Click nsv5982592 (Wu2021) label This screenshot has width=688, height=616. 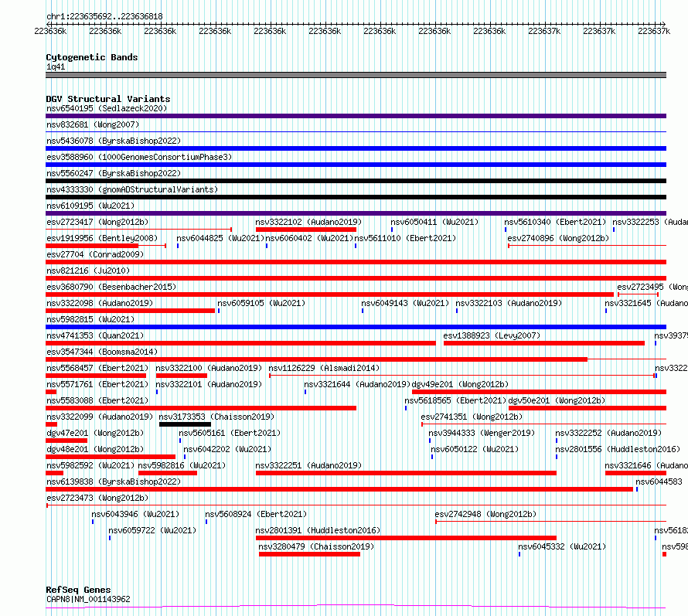(x=90, y=465)
